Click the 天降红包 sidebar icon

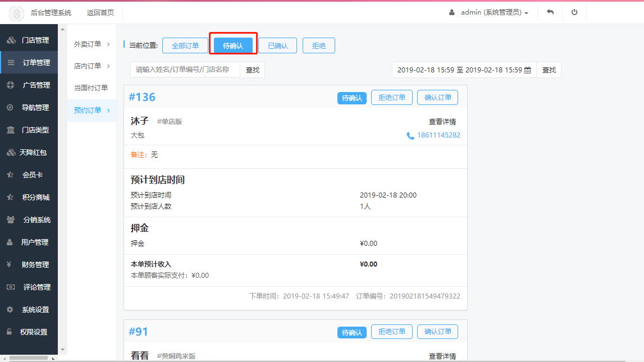tap(11, 152)
